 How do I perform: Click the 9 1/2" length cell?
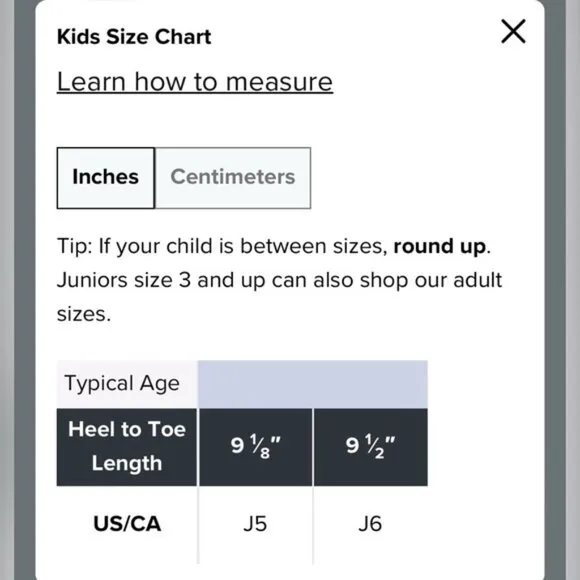click(371, 447)
